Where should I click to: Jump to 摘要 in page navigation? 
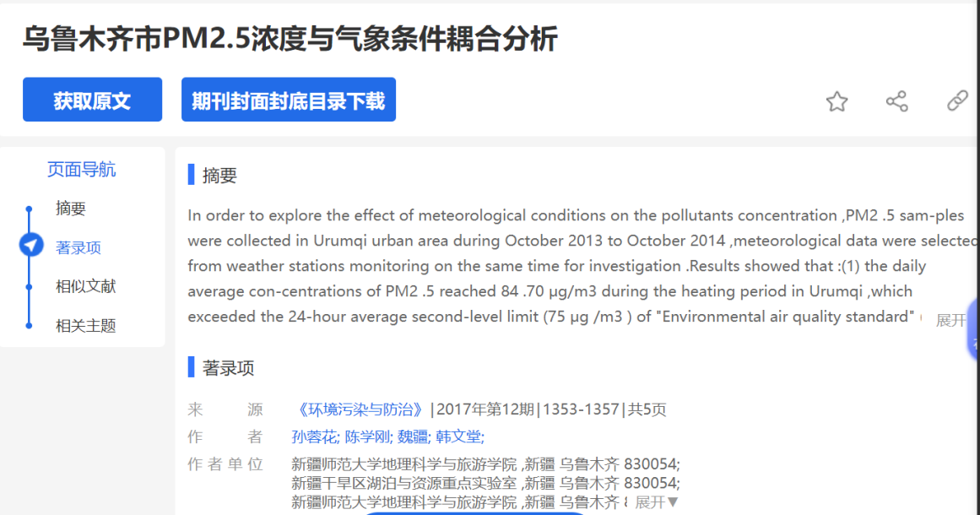[71, 209]
